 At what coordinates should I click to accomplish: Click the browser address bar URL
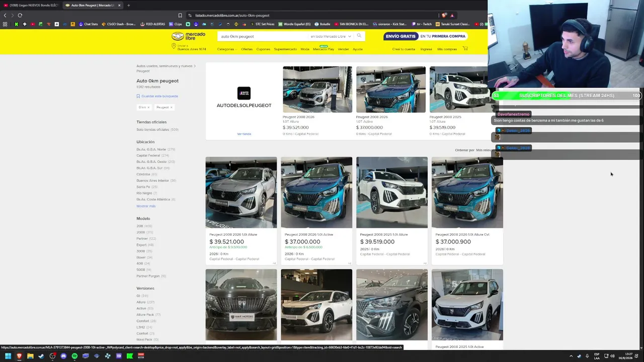click(x=232, y=15)
